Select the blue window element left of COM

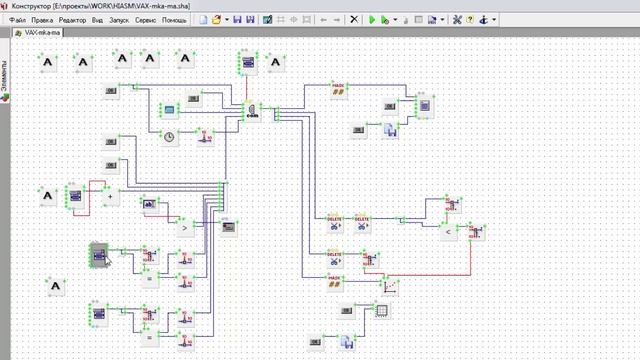point(169,109)
